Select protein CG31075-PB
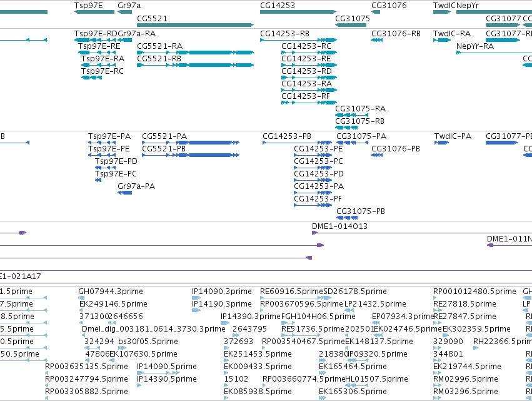This screenshot has height=401, width=532. point(347,218)
